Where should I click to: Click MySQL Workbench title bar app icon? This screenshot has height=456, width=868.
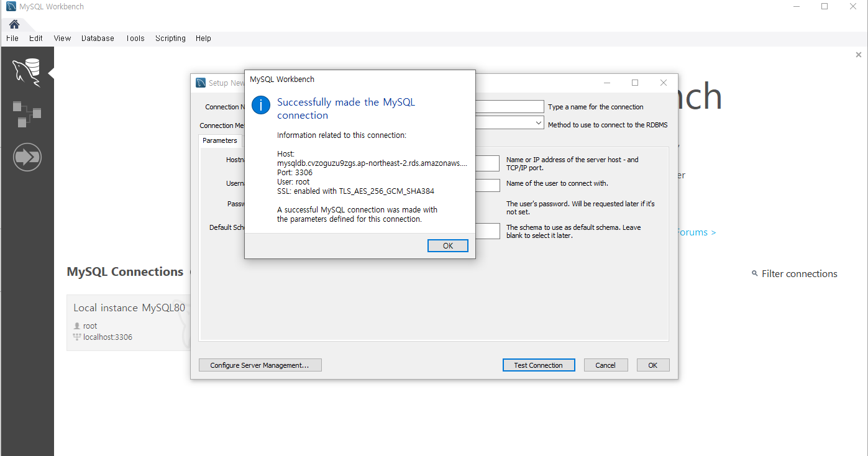tap(11, 6)
